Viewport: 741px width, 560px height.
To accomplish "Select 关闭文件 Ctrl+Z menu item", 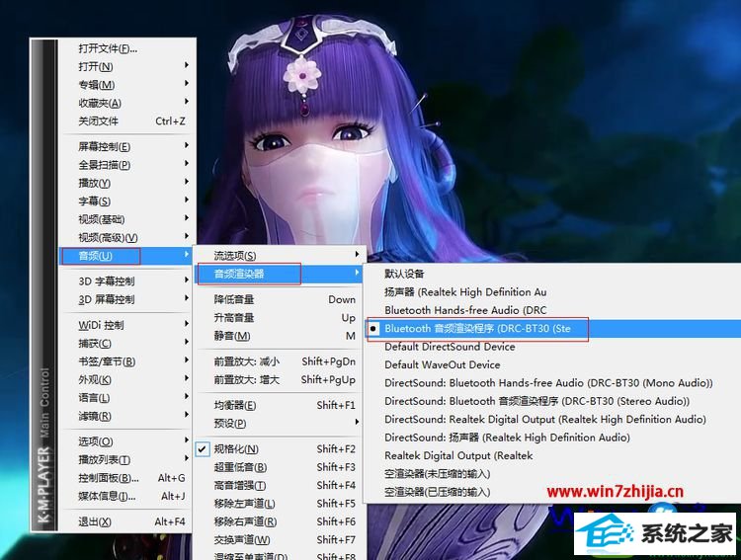I will coord(126,120).
